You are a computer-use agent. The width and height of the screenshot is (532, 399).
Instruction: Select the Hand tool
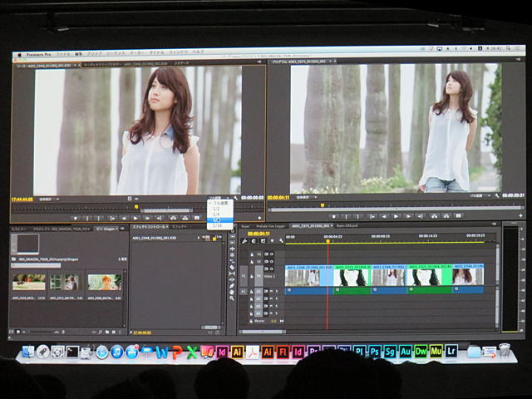(x=232, y=292)
